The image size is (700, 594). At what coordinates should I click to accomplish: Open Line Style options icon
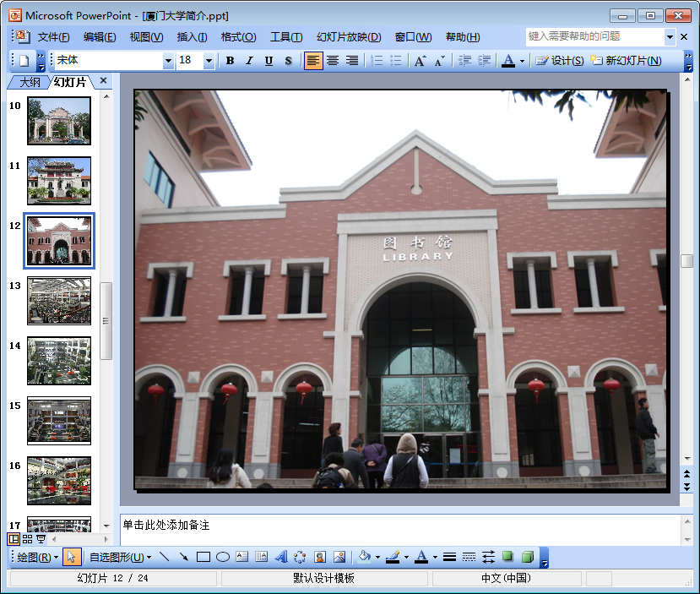(x=449, y=557)
